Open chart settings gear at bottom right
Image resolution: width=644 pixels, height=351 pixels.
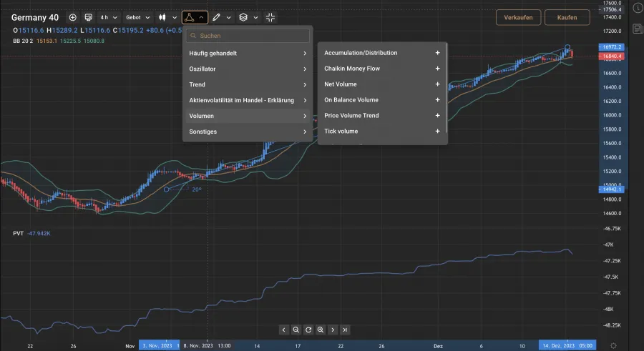tap(613, 346)
